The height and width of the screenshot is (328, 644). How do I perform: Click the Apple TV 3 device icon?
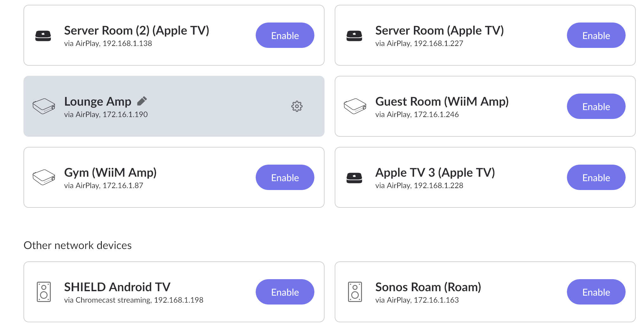354,178
